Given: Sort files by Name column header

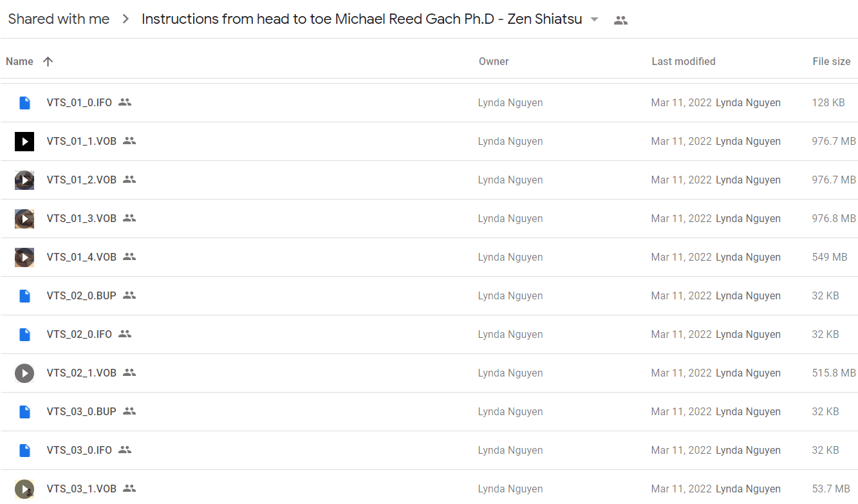Looking at the screenshot, I should 19,62.
